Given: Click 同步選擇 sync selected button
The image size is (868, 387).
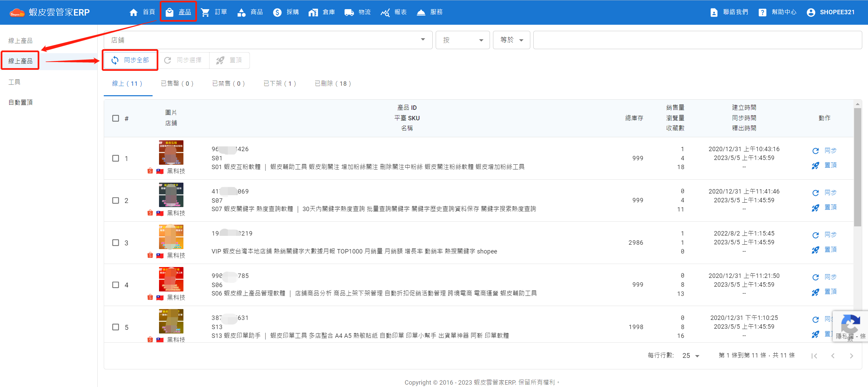Looking at the screenshot, I should [x=183, y=60].
